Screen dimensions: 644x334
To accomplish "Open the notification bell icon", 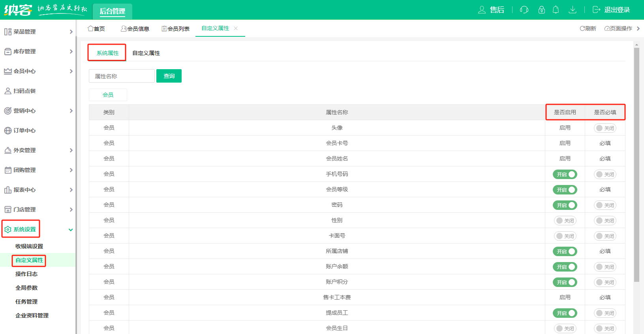I will [556, 10].
